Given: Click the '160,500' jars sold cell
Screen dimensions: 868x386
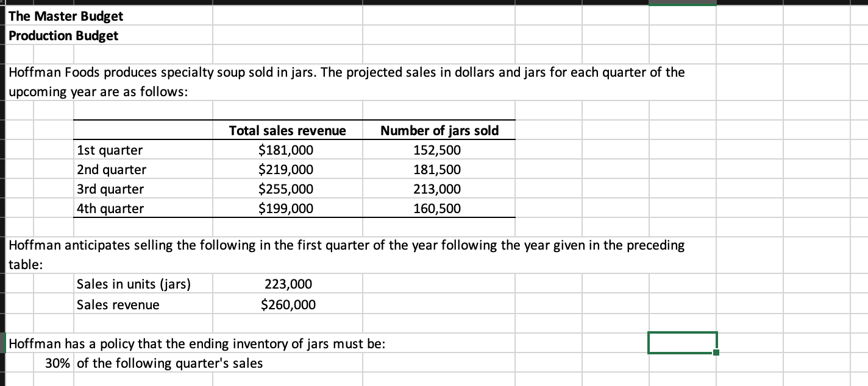Looking at the screenshot, I should (439, 208).
